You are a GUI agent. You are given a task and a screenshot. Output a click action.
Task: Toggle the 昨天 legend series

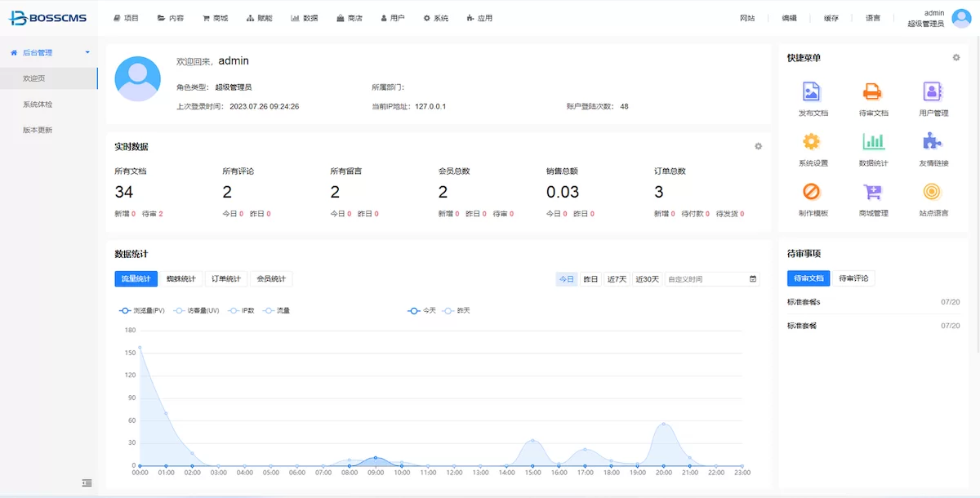(x=456, y=311)
